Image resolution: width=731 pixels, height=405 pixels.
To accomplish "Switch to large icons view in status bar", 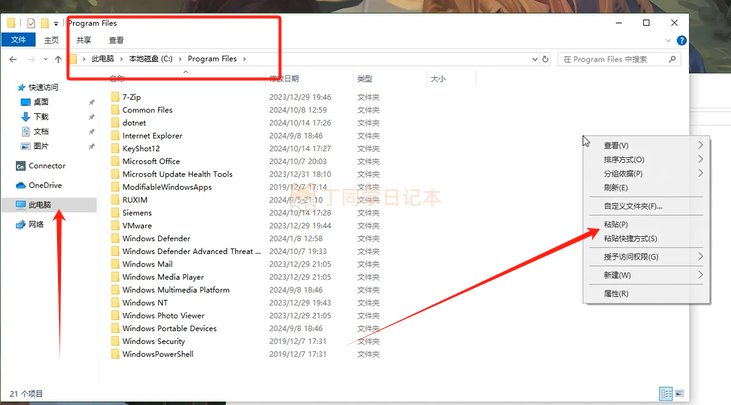I will pos(680,394).
